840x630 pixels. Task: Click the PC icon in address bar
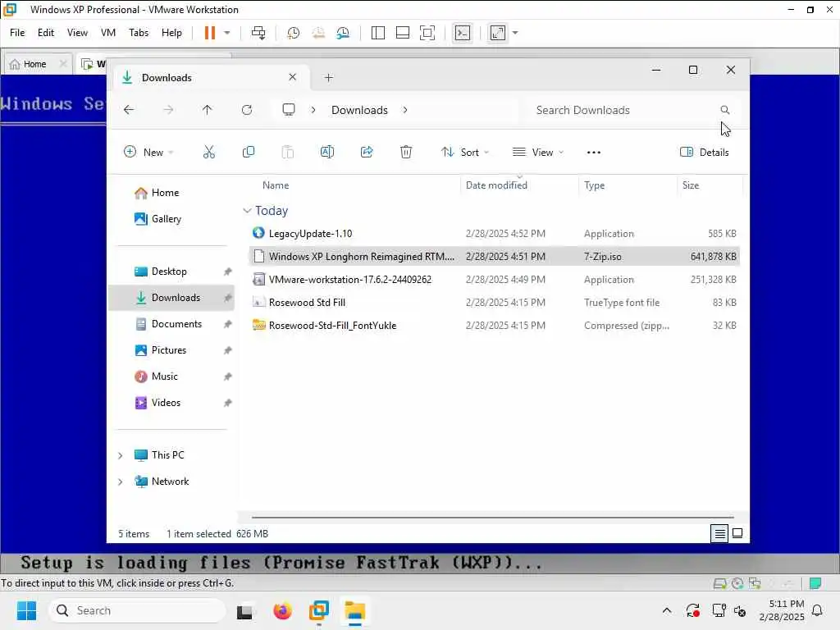coord(289,110)
